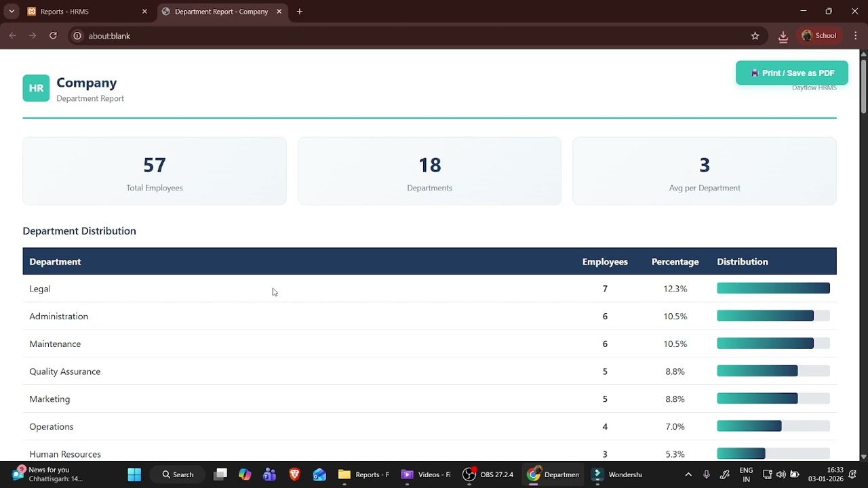Viewport: 868px width, 488px height.
Task: Select the Department Report - Company tab
Action: (221, 12)
